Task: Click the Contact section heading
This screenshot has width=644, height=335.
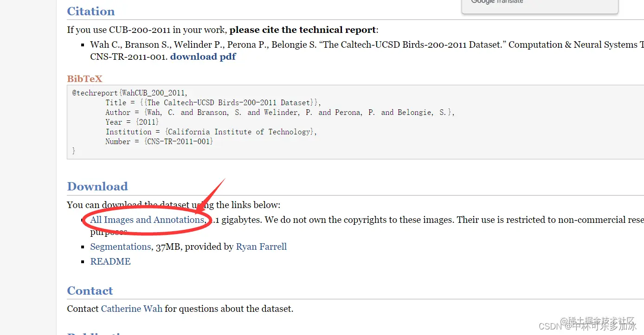Action: click(90, 291)
